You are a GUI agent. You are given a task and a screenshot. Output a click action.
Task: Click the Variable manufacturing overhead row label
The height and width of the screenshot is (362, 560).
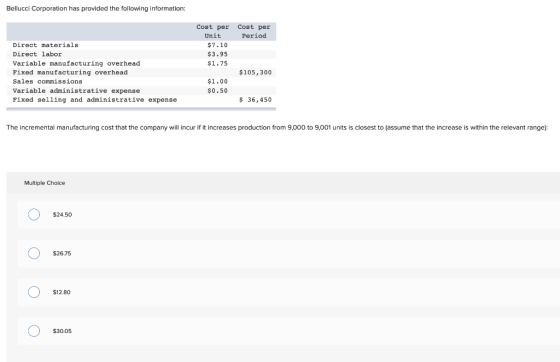tap(76, 64)
